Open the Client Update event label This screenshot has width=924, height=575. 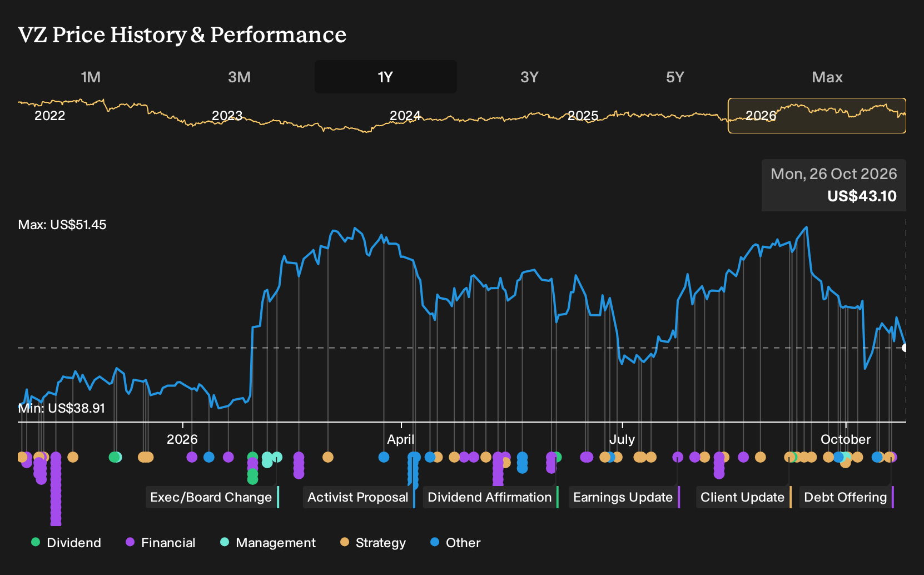pos(744,497)
